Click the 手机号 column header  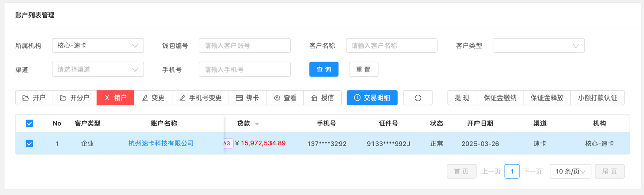326,123
